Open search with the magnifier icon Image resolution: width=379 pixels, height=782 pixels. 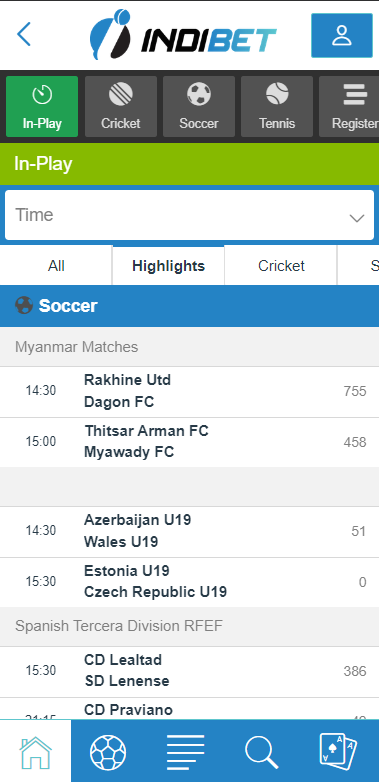(x=261, y=752)
